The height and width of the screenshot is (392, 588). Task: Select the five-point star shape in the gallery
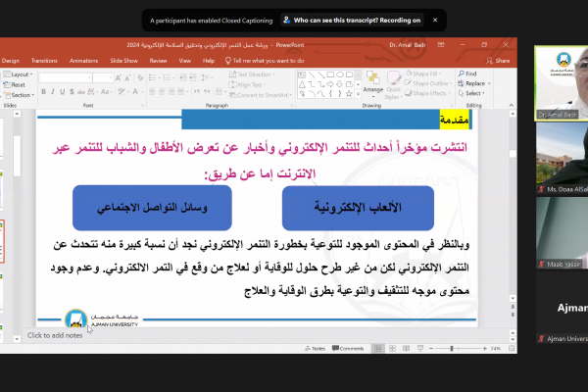coord(349,94)
